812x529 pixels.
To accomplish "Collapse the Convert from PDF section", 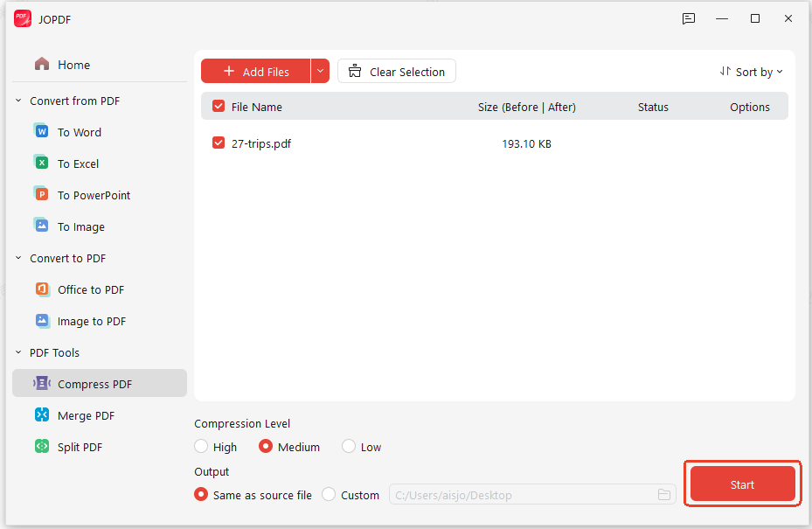I will pyautogui.click(x=18, y=101).
